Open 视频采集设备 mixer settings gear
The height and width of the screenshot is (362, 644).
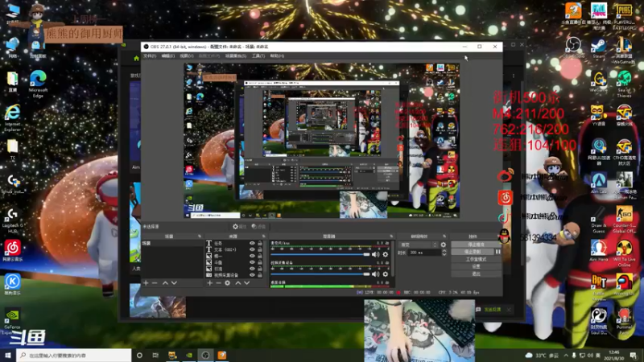coord(386,274)
